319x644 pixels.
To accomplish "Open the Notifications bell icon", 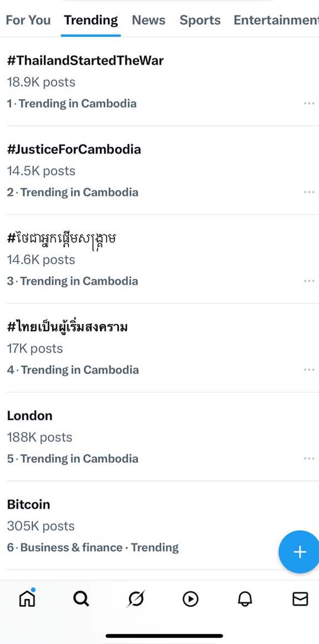I will coord(246,599).
